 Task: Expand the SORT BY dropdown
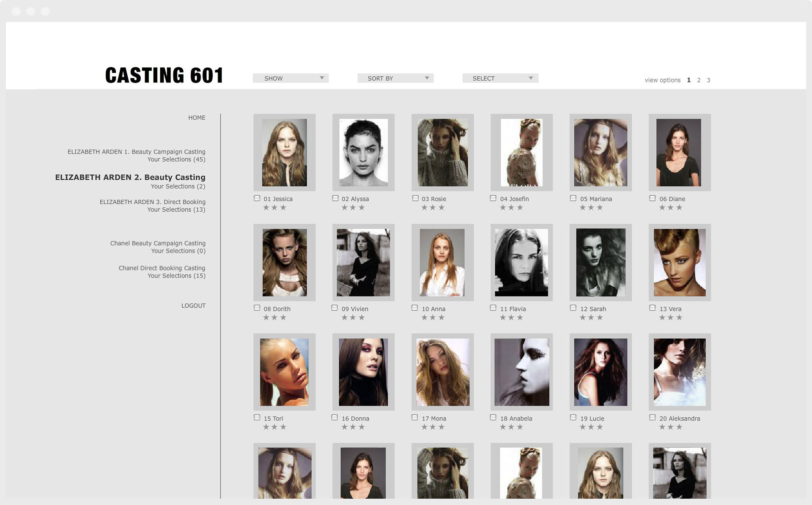pos(395,78)
